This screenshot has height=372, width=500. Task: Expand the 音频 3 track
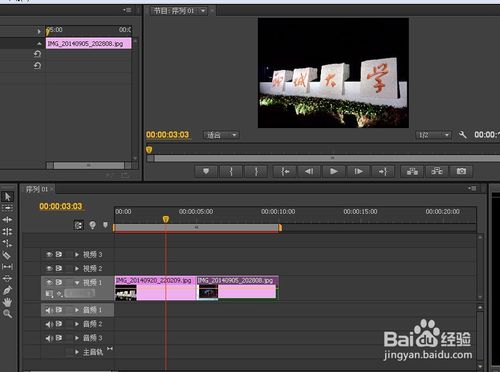pos(77,338)
